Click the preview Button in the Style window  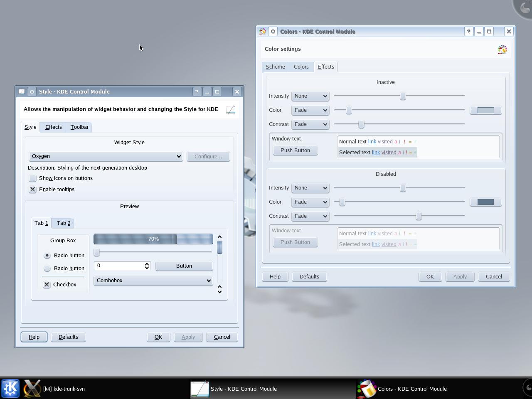(184, 266)
